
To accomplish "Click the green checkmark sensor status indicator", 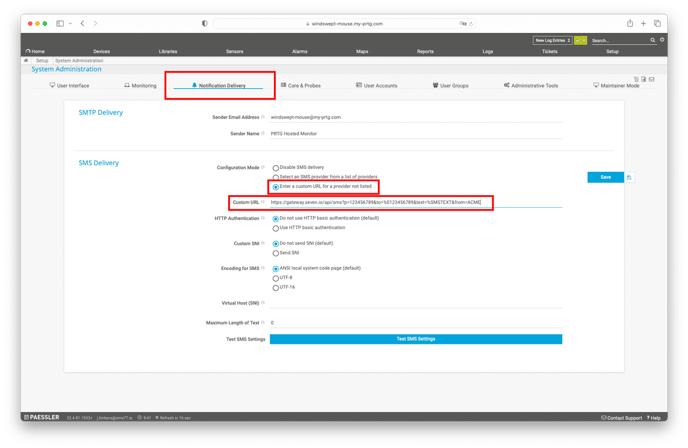I will (x=580, y=41).
